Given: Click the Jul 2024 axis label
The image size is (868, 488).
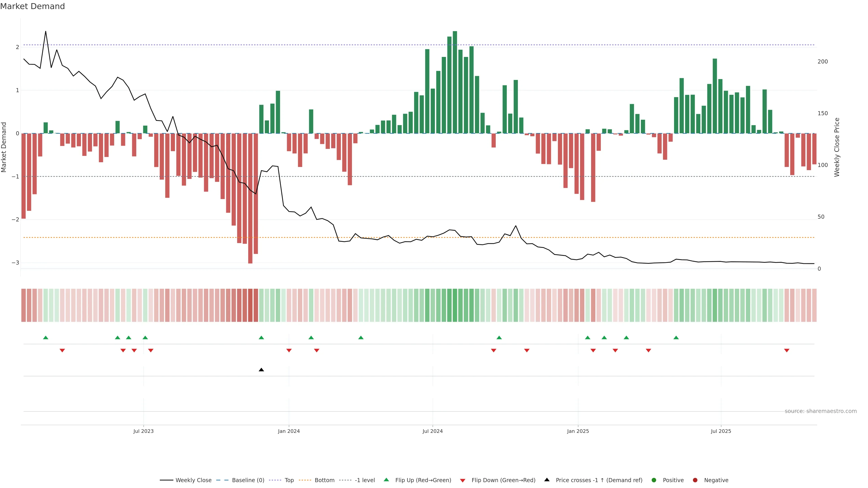Looking at the screenshot, I should tap(432, 431).
